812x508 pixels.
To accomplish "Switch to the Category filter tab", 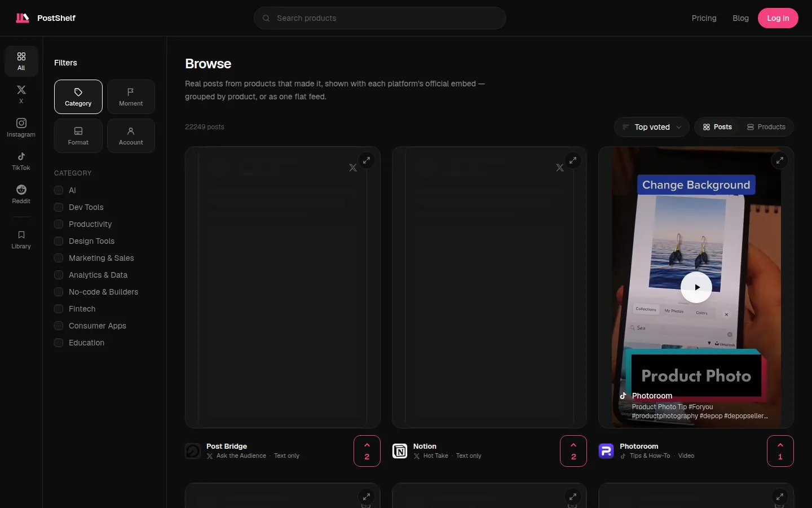I will 78,97.
